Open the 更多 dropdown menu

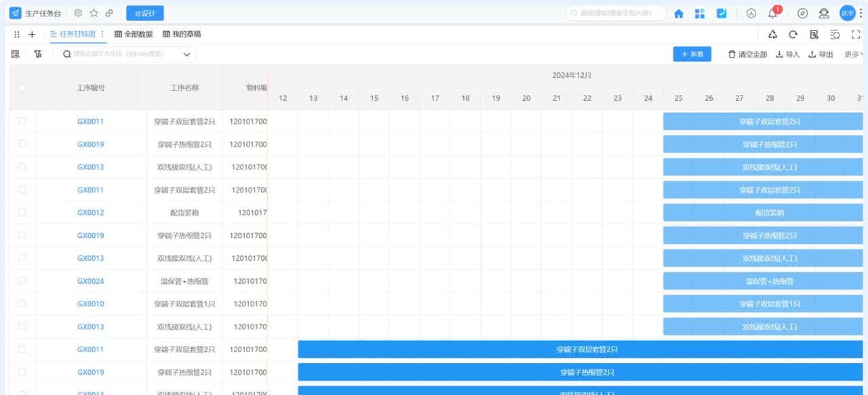tap(853, 54)
